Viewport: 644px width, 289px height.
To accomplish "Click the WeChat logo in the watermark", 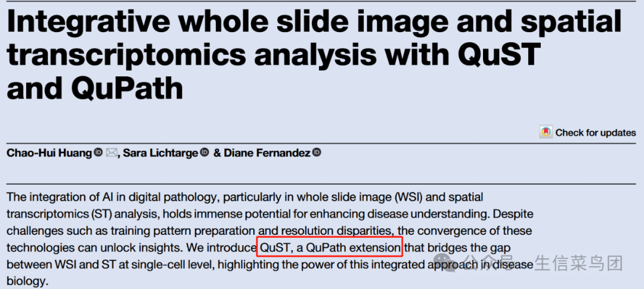I will pyautogui.click(x=444, y=263).
